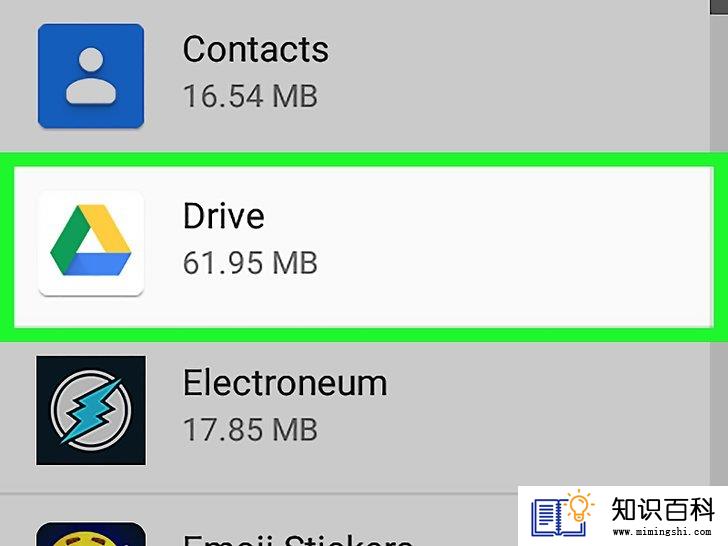Screen dimensions: 728x546
Task: Click the 知识百科 watermark text
Action: (662, 509)
